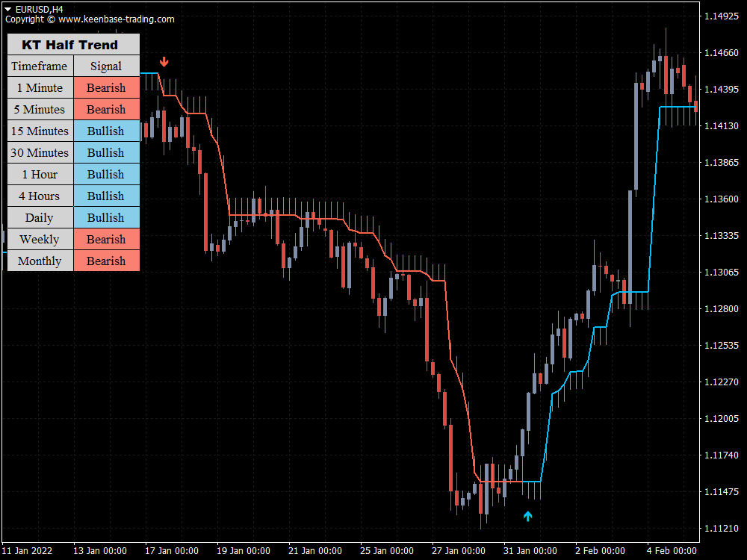747x560 pixels.
Task: Select the 1 Hour timeframe cell
Action: (x=40, y=174)
